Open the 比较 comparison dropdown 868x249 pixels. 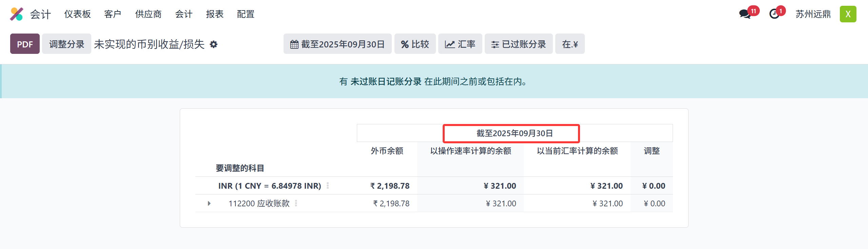pos(415,44)
